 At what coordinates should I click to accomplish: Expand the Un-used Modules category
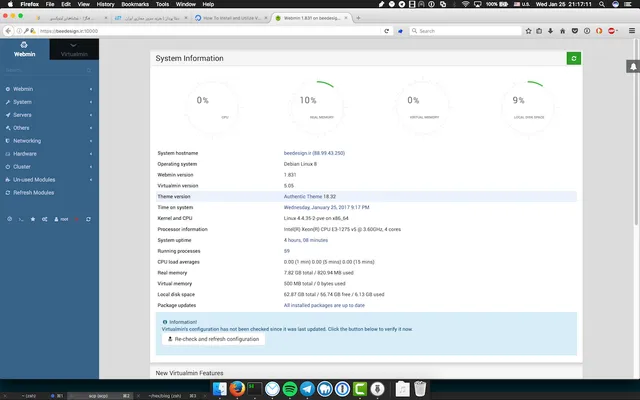pos(49,180)
